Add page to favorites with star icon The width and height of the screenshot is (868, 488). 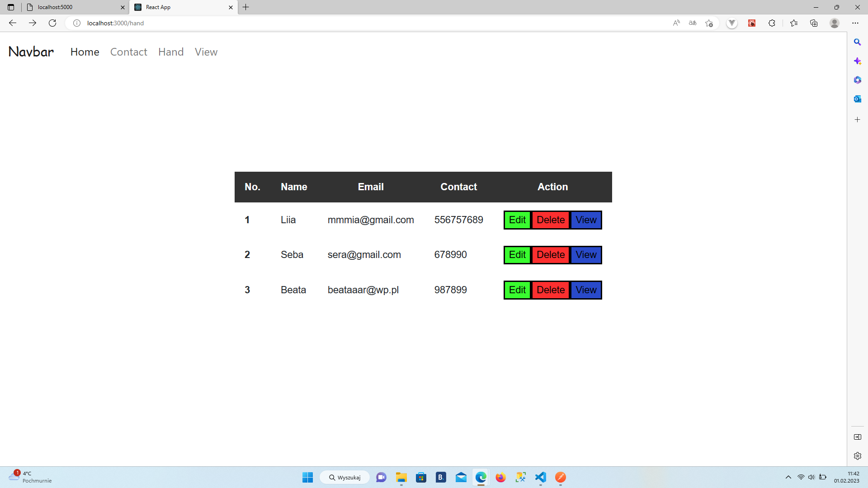[x=709, y=23]
